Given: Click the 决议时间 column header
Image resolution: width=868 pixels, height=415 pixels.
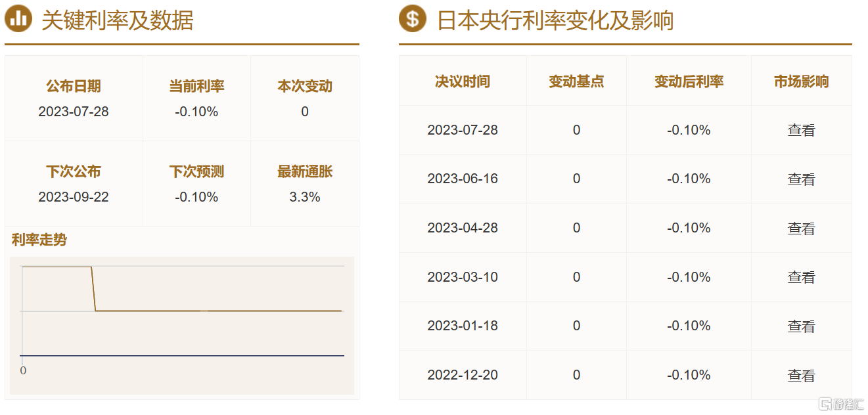Looking at the screenshot, I should pos(463,81).
